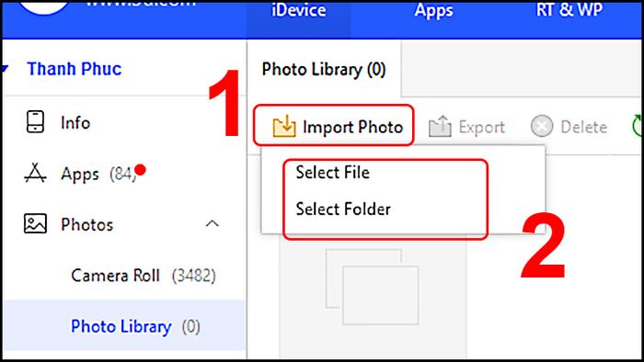644x362 pixels.
Task: Click the Apps store icon in sidebar
Action: click(x=35, y=173)
